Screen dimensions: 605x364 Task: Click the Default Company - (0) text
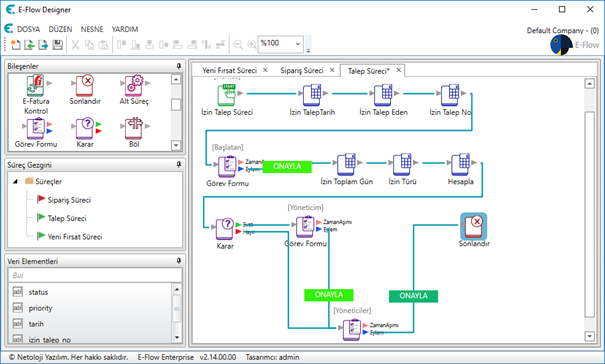(x=563, y=30)
